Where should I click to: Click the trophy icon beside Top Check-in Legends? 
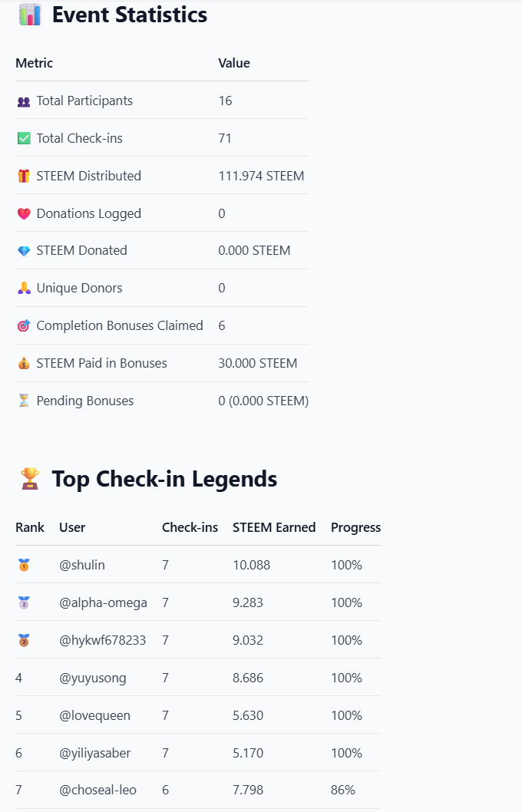point(30,478)
